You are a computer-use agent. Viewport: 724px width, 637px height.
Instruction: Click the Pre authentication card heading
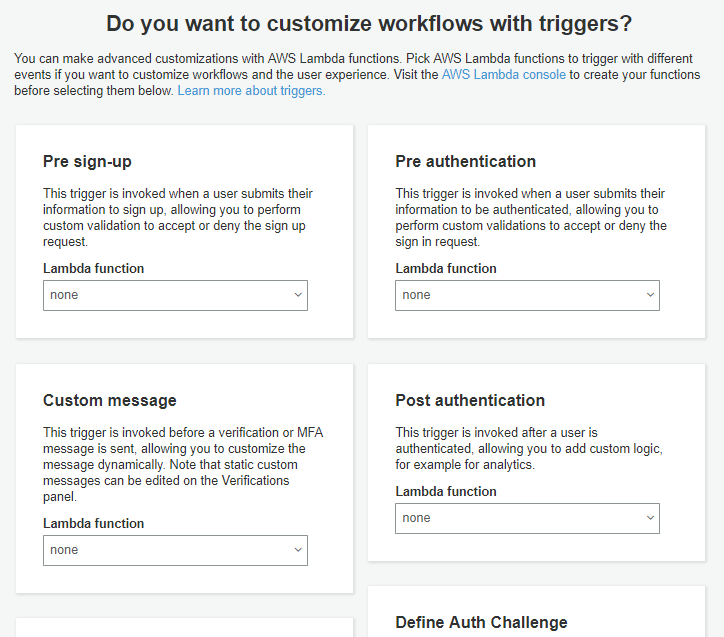tap(465, 161)
